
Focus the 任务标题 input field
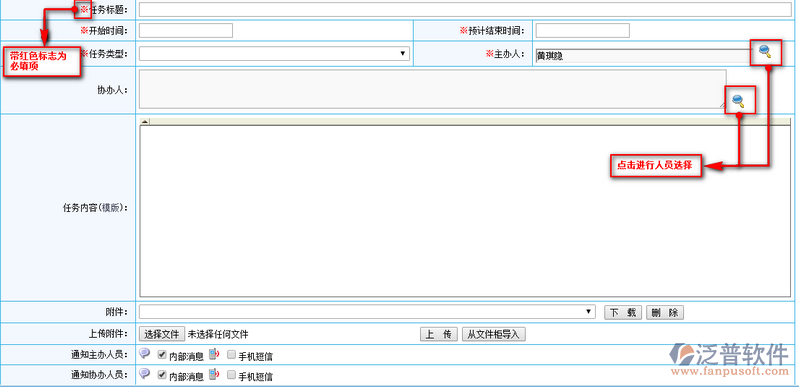[465, 10]
